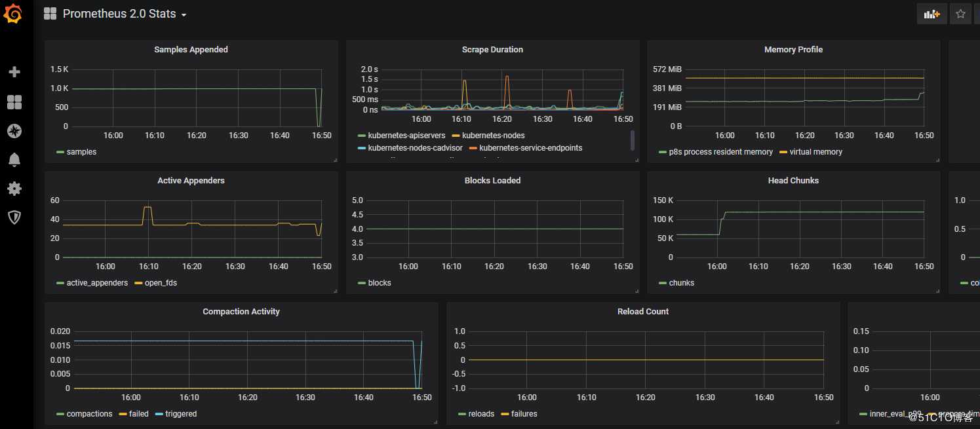This screenshot has width=980, height=429.
Task: Toggle the kubernetes-nodes-cadvisor legend series
Action: (x=415, y=148)
